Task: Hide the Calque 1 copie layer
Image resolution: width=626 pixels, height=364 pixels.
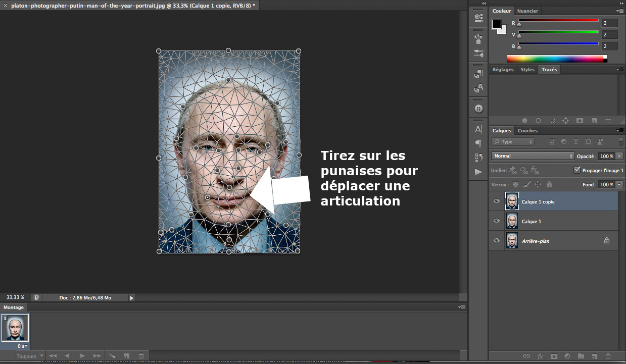Action: [x=497, y=201]
